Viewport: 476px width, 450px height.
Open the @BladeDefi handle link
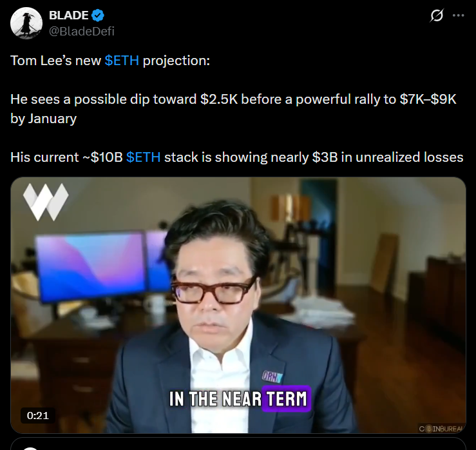pyautogui.click(x=82, y=32)
